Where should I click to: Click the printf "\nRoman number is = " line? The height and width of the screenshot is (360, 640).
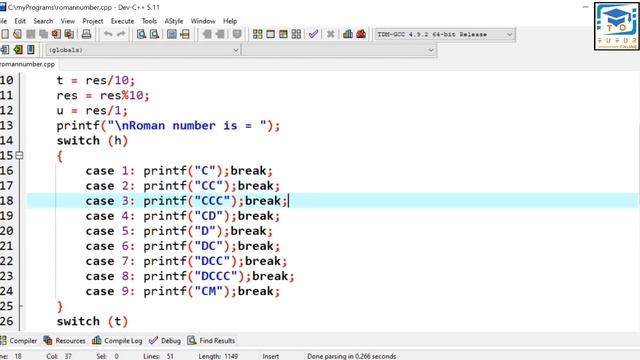pyautogui.click(x=168, y=126)
